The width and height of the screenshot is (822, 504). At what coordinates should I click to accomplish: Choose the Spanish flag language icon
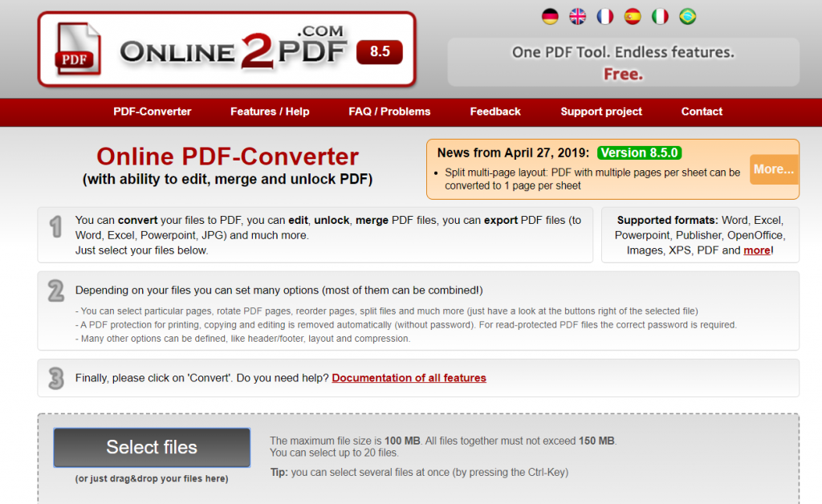pos(633,17)
